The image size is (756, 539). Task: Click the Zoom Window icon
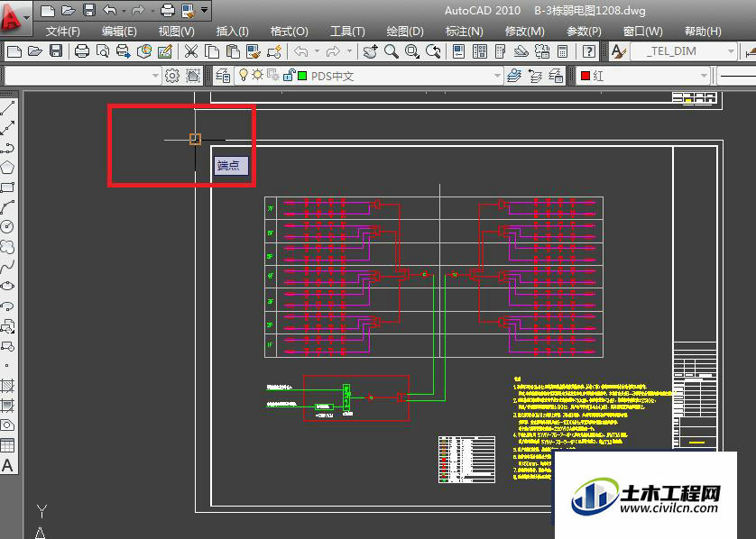pyautogui.click(x=411, y=51)
